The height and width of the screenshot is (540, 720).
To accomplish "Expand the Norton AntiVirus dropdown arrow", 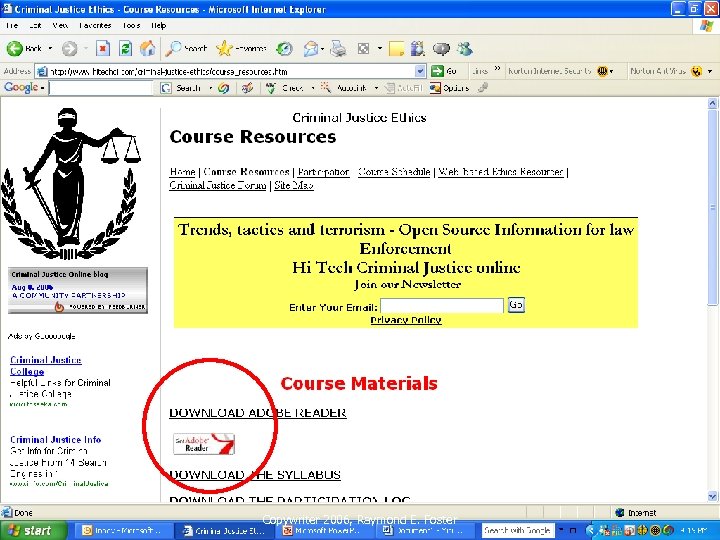I will click(x=710, y=71).
